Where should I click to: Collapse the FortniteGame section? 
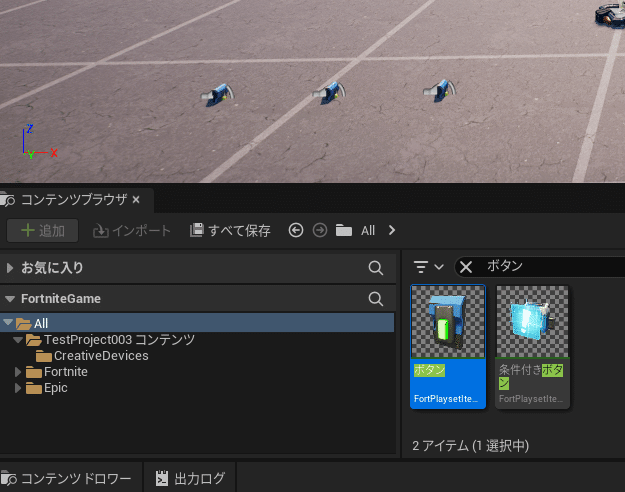pos(10,299)
